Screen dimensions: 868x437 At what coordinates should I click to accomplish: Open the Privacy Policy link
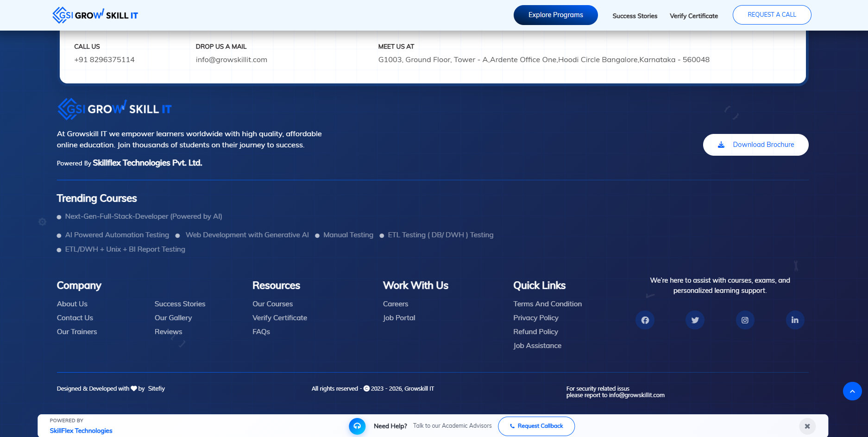pos(535,318)
